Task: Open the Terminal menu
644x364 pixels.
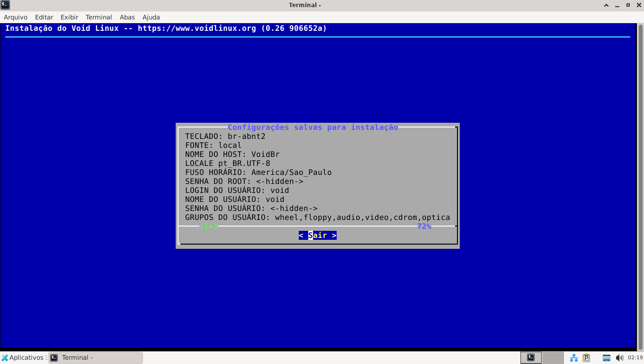Action: (99, 17)
